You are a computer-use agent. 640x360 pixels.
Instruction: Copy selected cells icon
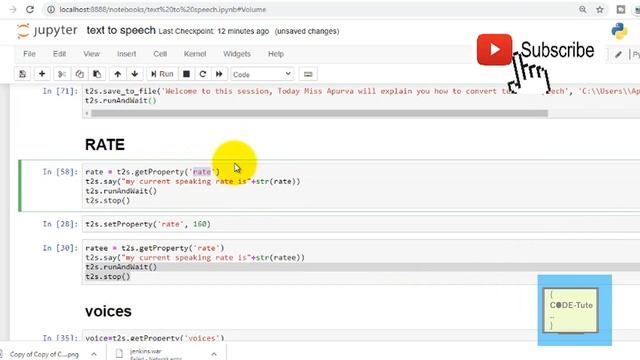79,74
